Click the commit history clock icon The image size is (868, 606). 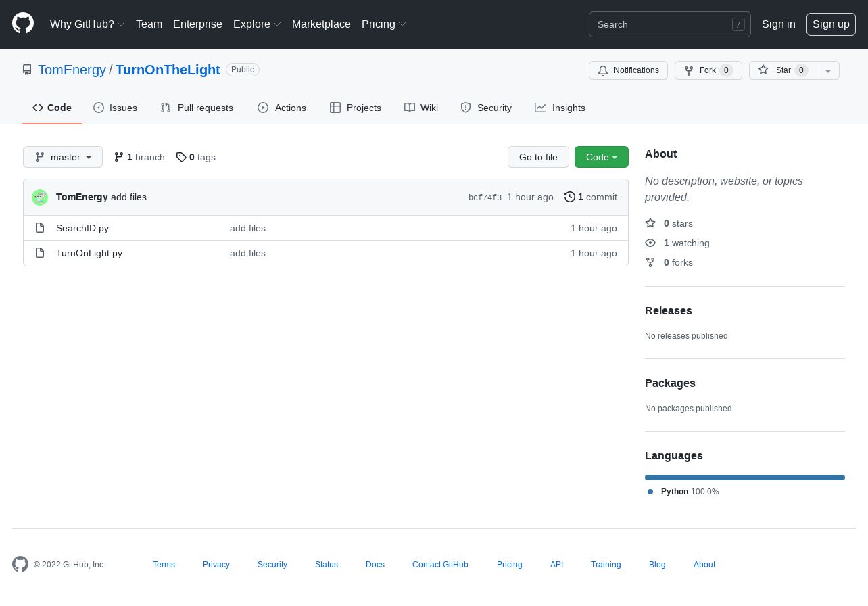coord(570,197)
